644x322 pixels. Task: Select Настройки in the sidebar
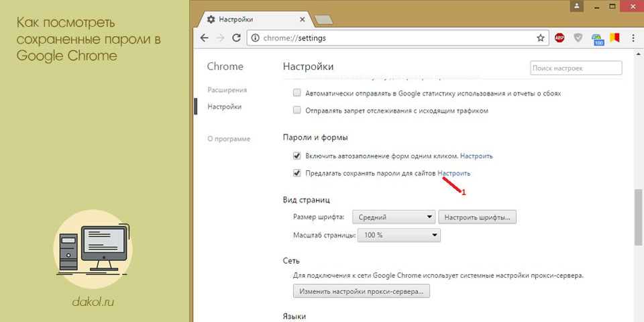click(224, 107)
